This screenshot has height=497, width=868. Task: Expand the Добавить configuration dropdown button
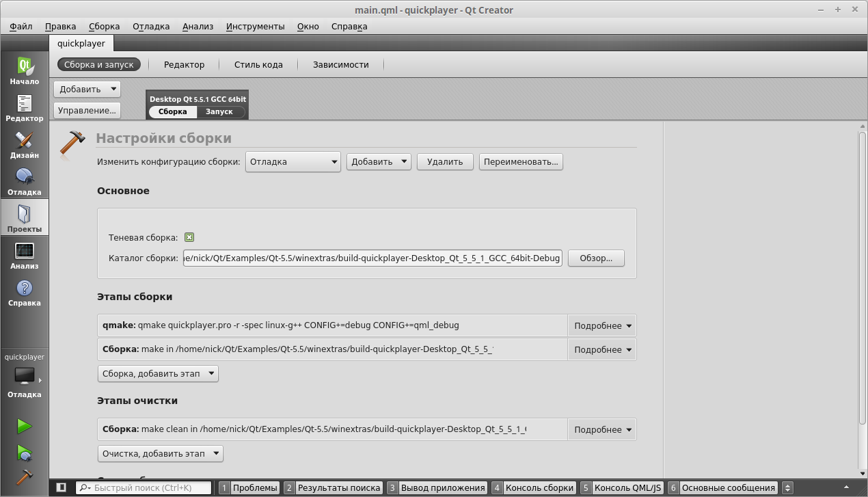click(x=379, y=162)
